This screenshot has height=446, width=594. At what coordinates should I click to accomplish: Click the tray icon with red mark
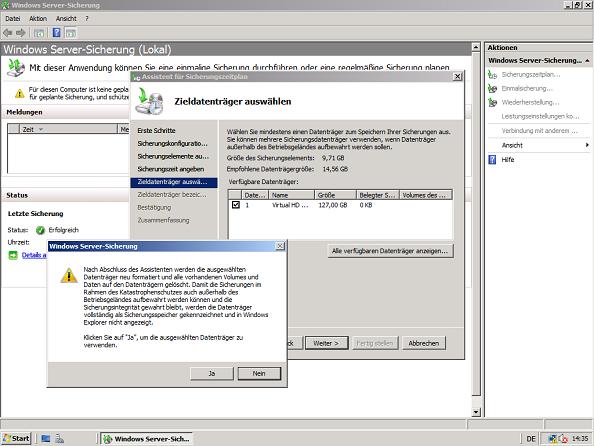(x=563, y=439)
